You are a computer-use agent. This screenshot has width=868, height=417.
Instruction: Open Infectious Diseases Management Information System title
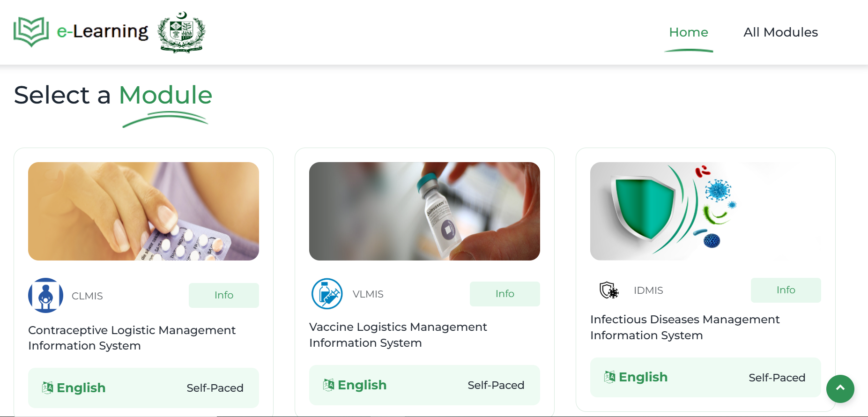[x=684, y=327]
